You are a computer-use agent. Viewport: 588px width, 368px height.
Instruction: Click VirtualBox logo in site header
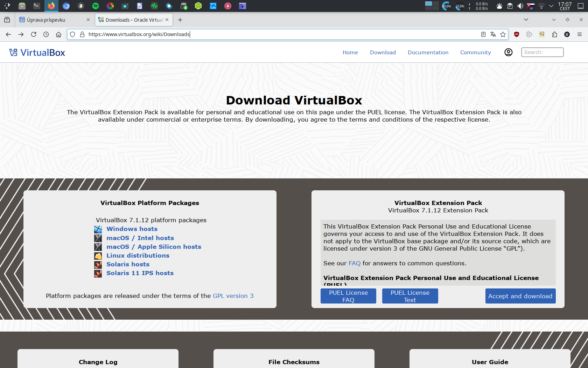[37, 53]
